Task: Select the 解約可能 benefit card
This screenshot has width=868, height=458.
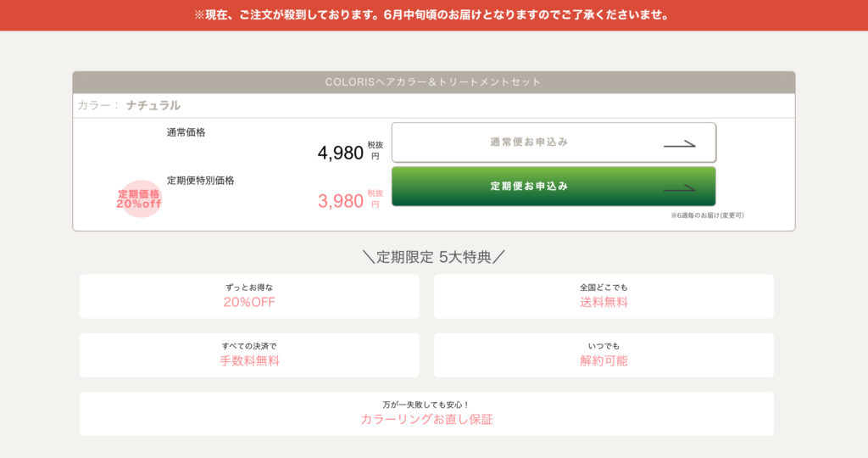Action: click(604, 355)
